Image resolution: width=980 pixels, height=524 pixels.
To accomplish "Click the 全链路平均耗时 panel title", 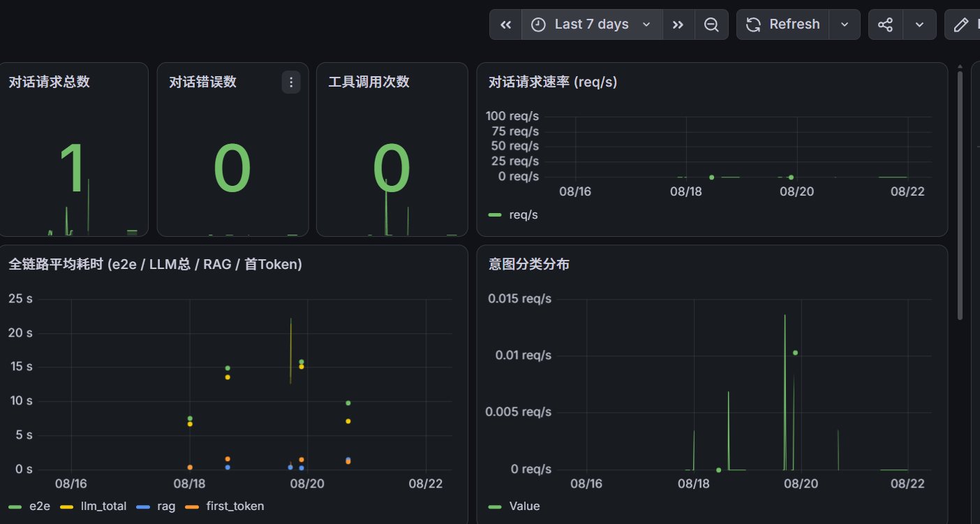I will 155,264.
